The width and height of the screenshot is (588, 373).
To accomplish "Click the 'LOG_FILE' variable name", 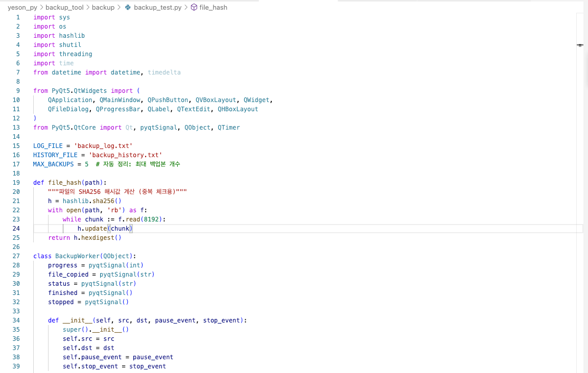I will point(48,146).
